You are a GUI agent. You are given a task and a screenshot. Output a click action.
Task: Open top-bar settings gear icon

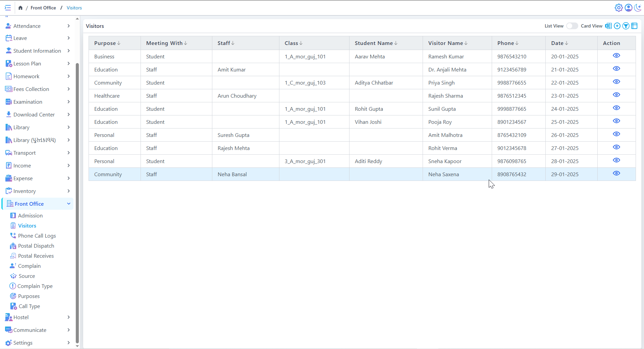619,8
